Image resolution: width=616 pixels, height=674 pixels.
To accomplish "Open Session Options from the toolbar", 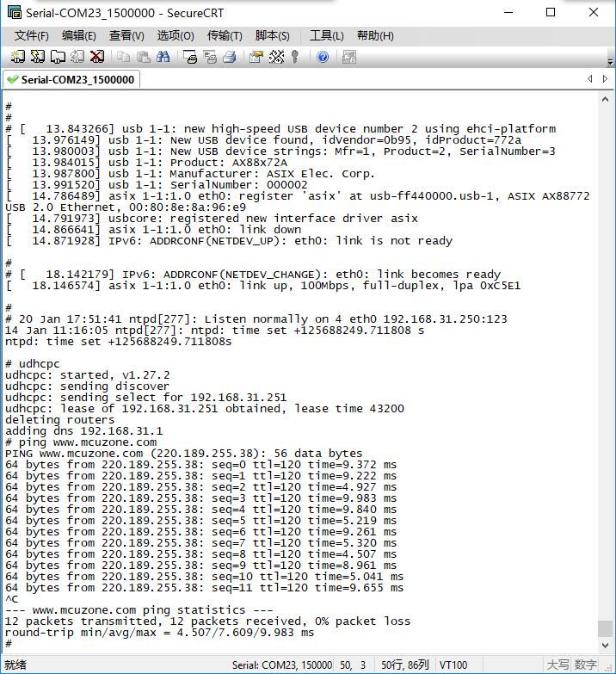I will tap(256, 57).
